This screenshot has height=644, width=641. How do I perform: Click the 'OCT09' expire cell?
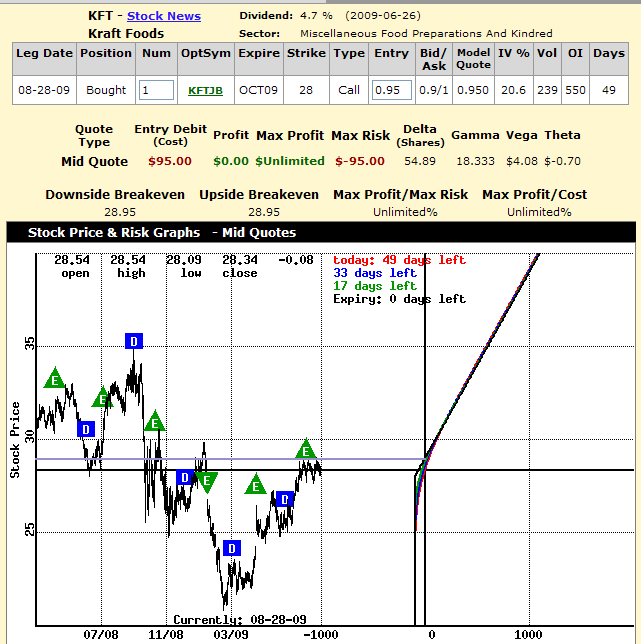coord(259,90)
